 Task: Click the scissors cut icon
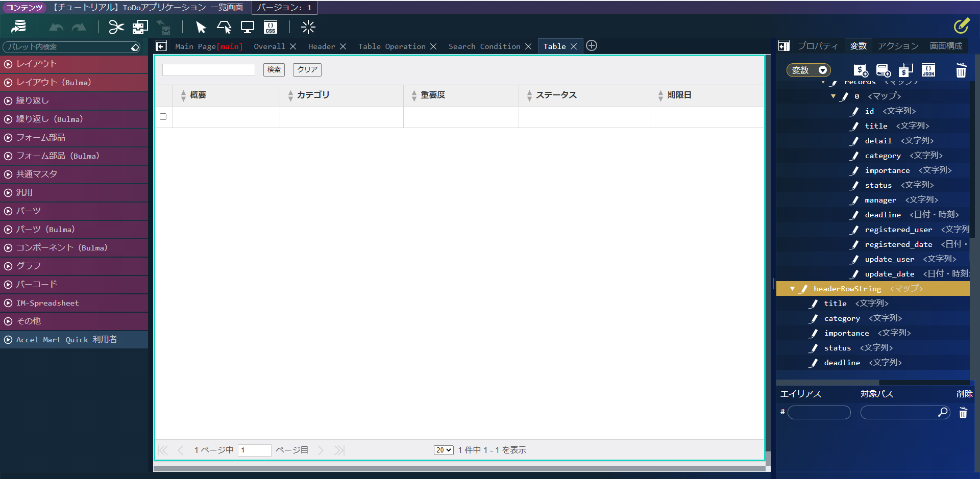116,27
